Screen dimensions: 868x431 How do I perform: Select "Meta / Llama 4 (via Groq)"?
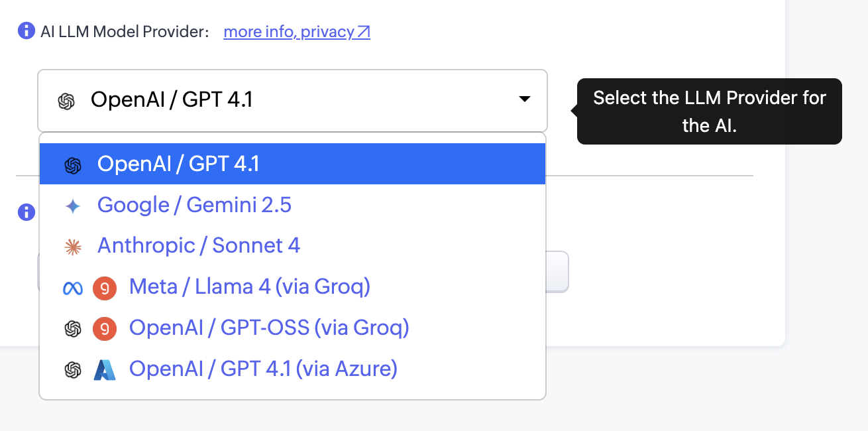[250, 287]
